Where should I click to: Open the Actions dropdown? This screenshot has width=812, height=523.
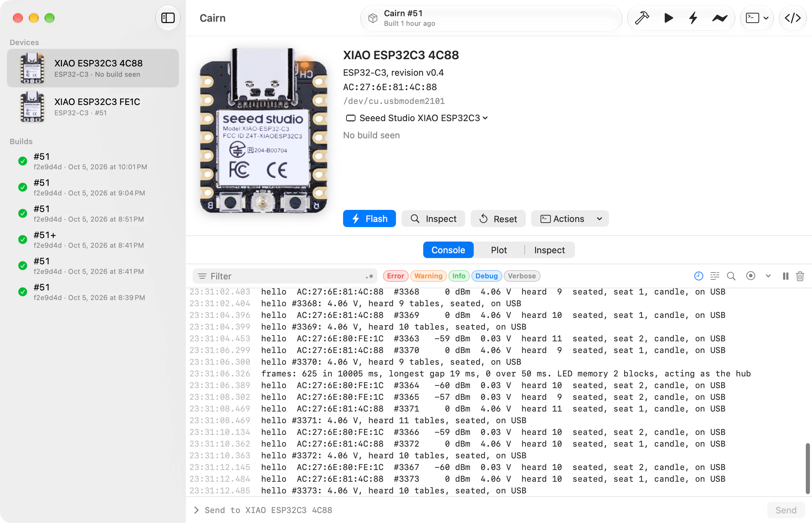[570, 219]
